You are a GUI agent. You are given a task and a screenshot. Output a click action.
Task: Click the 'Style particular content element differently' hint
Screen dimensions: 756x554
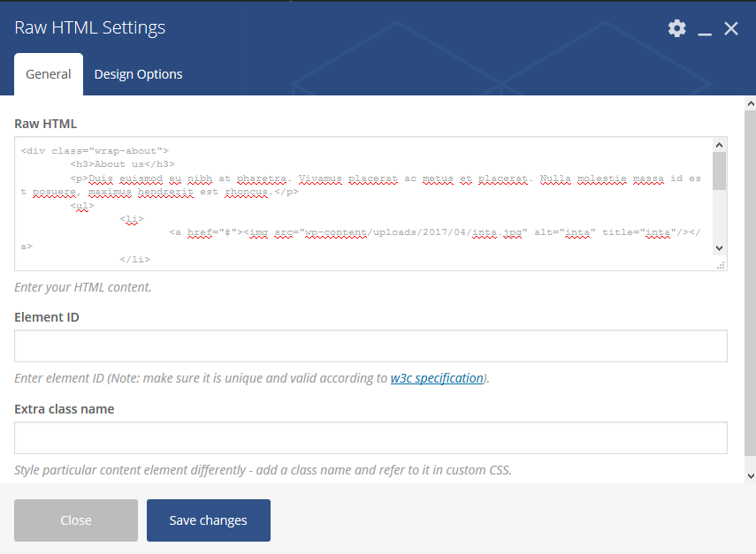(263, 470)
